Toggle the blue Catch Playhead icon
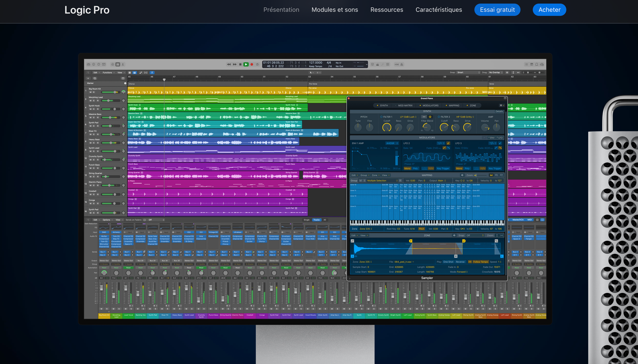 click(152, 73)
